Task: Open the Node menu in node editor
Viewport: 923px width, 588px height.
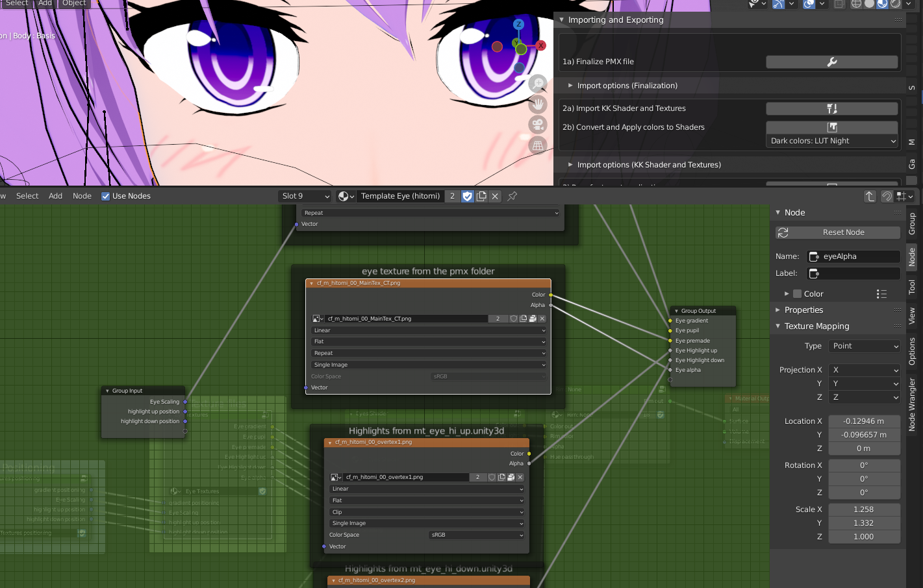Action: tap(82, 196)
